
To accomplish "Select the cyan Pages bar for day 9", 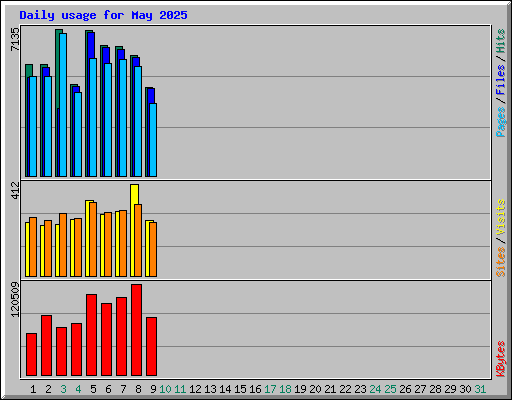I will tap(153, 140).
